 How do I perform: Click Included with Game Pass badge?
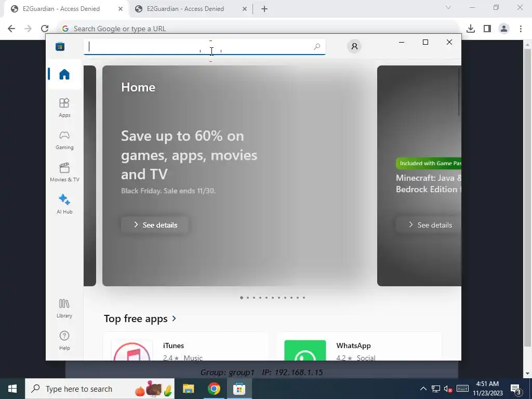tap(429, 163)
